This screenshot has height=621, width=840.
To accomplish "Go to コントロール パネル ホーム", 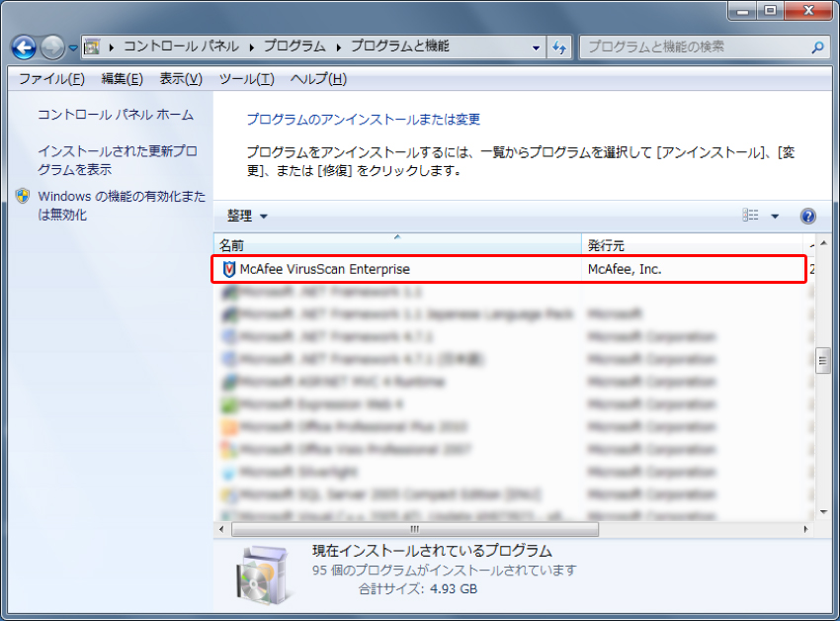I will (x=116, y=115).
